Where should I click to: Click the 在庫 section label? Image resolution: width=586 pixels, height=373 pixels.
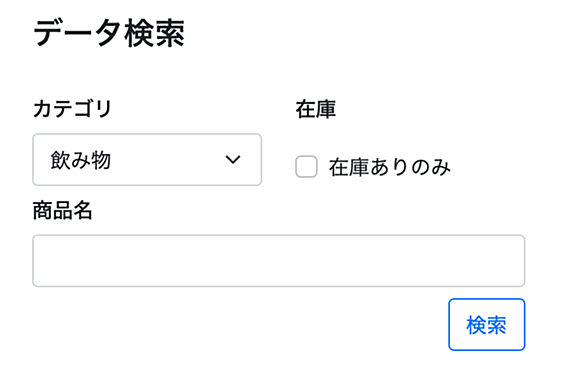click(316, 109)
